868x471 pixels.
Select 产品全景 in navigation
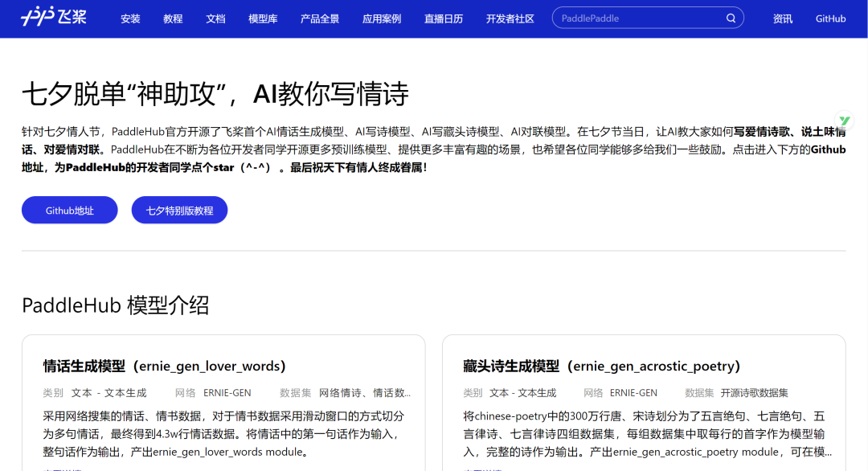click(x=319, y=18)
